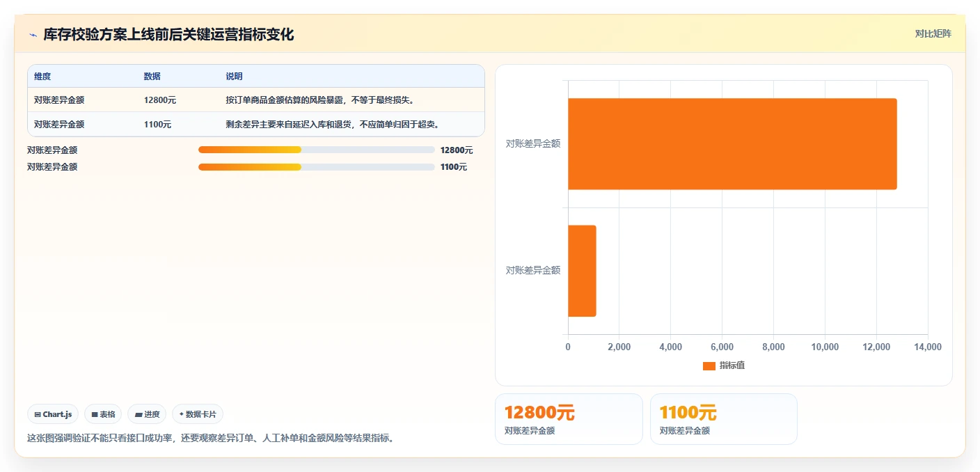Click the Chart.js chip
Viewport: 980px width, 472px height.
click(54, 414)
